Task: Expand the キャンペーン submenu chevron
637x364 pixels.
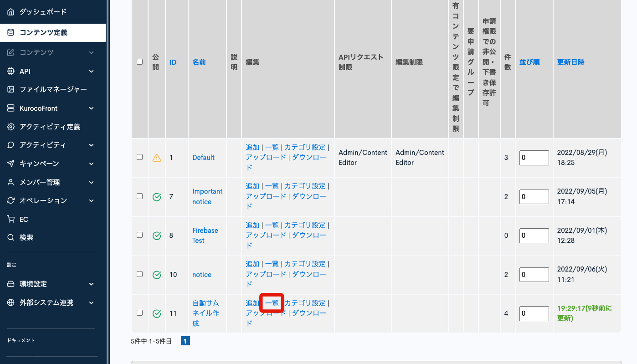Action: pyautogui.click(x=92, y=164)
